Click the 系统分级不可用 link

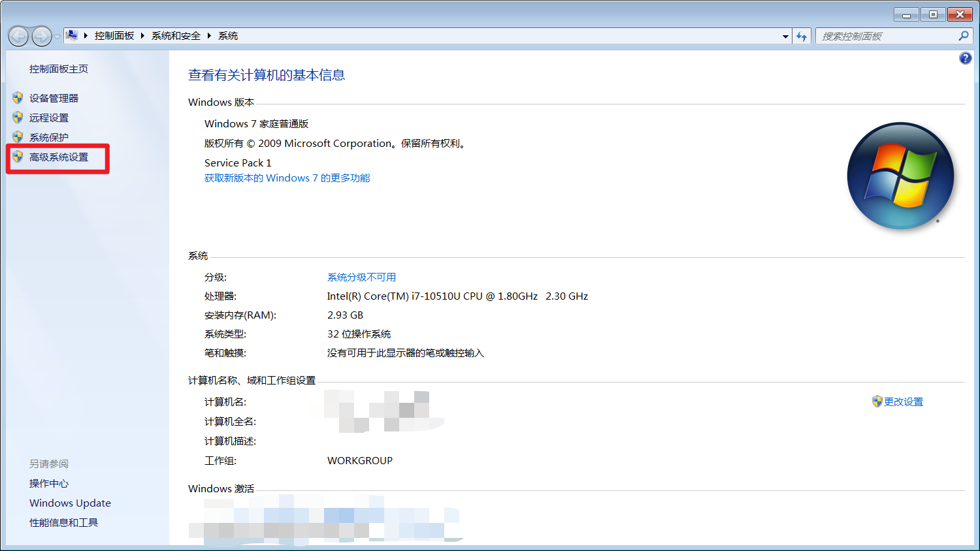(361, 277)
